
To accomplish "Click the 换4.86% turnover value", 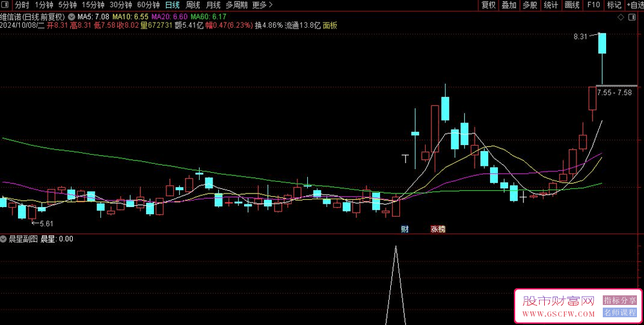I will click(269, 26).
